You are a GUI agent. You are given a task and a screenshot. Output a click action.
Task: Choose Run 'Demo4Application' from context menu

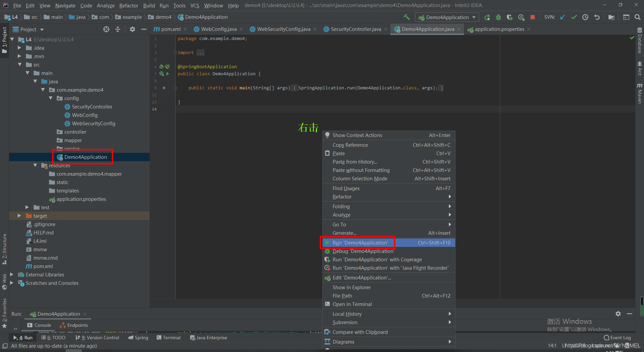coord(389,243)
